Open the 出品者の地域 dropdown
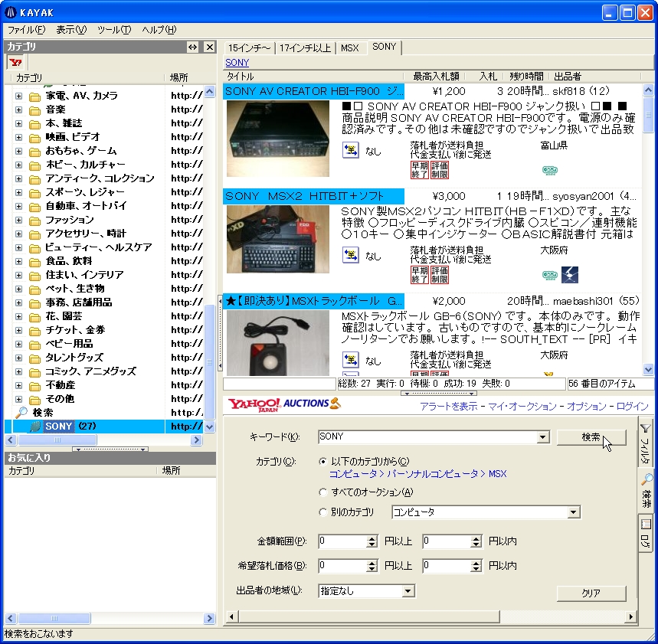This screenshot has height=644, width=658. click(408, 591)
